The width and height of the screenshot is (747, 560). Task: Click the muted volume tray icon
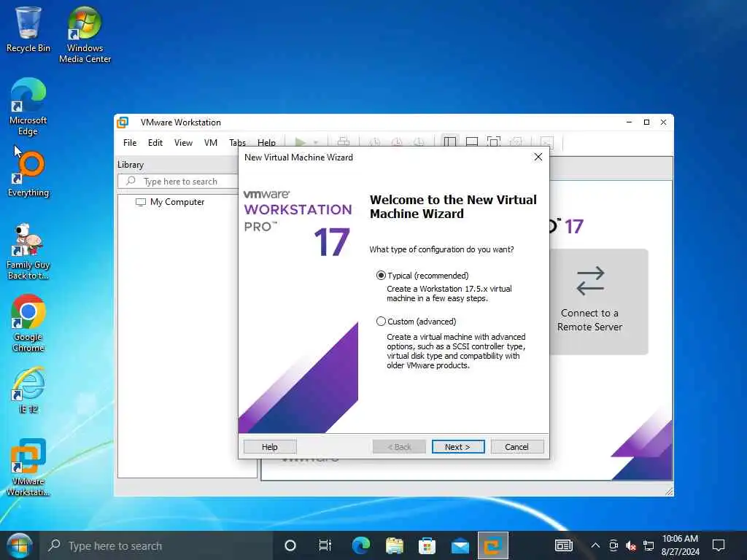(631, 545)
